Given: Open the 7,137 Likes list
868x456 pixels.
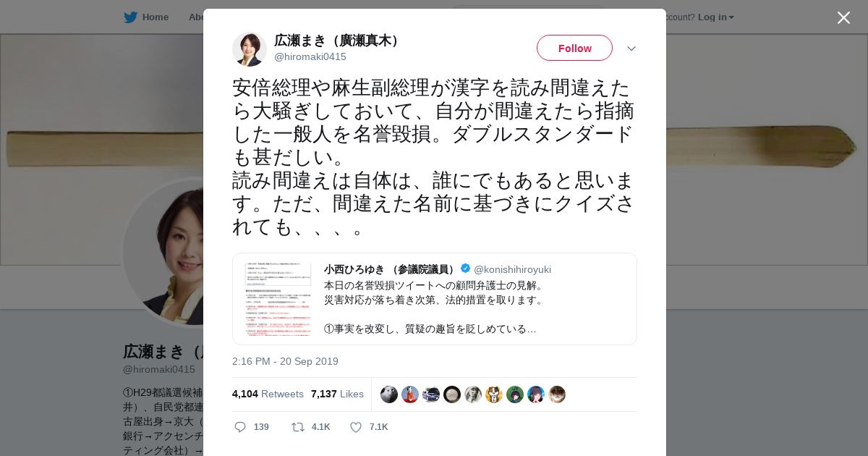Looking at the screenshot, I should pyautogui.click(x=337, y=394).
